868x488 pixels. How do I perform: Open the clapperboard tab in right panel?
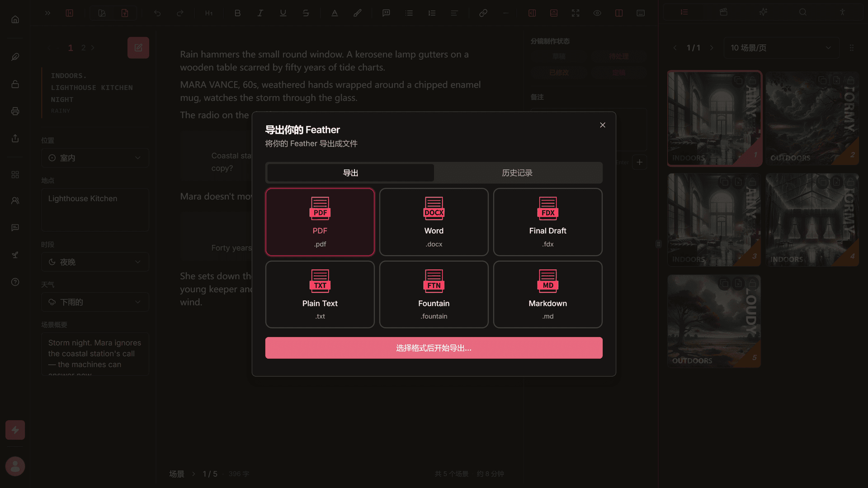[x=724, y=12]
